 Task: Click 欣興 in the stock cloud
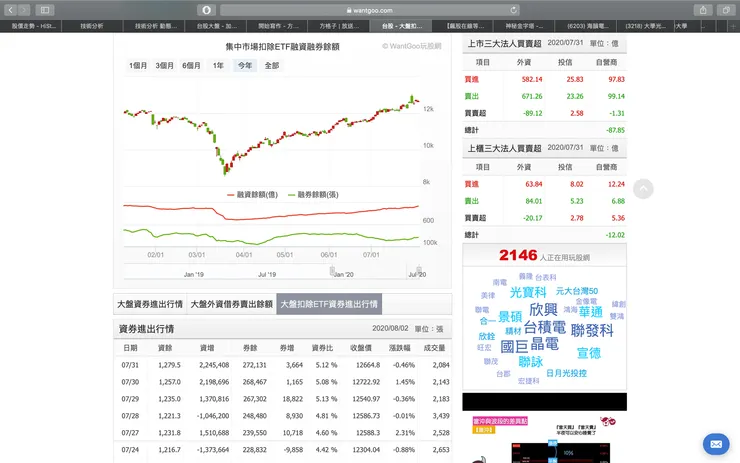[x=543, y=310]
